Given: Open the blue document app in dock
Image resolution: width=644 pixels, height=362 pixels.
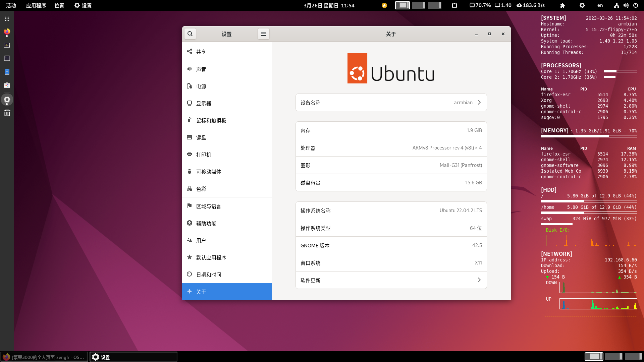Looking at the screenshot, I should (7, 72).
